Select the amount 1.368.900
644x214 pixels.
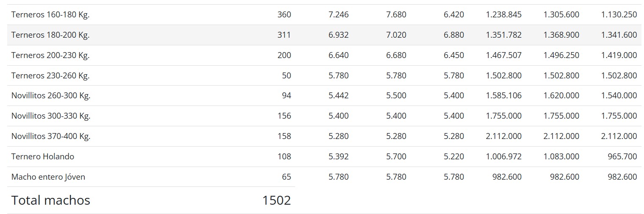point(561,35)
